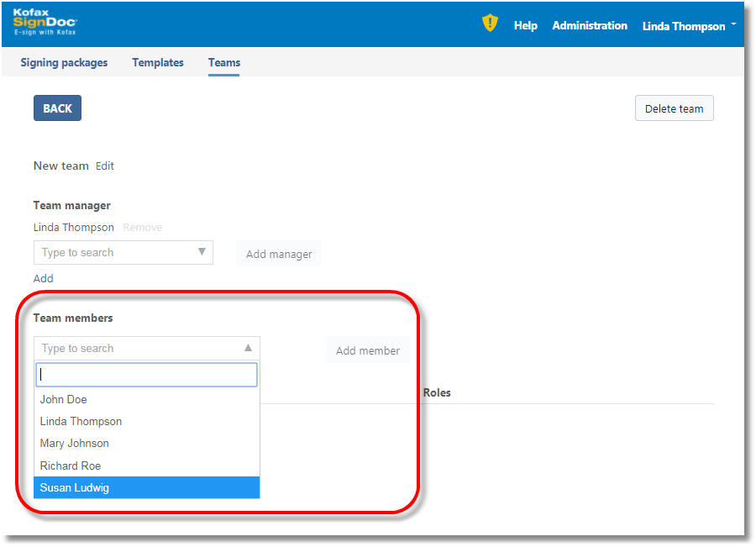Switch to the Signing packages tab
The width and height of the screenshot is (756, 547).
(64, 63)
